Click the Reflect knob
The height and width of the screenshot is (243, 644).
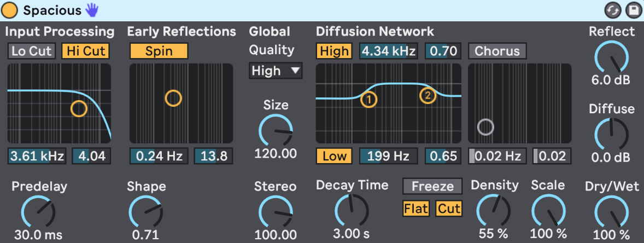[x=612, y=57]
